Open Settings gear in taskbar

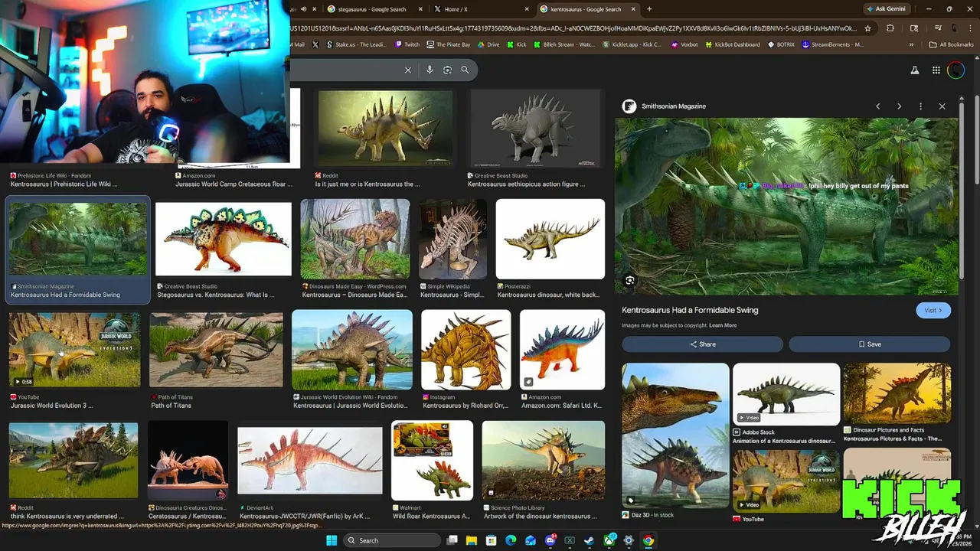pos(629,540)
